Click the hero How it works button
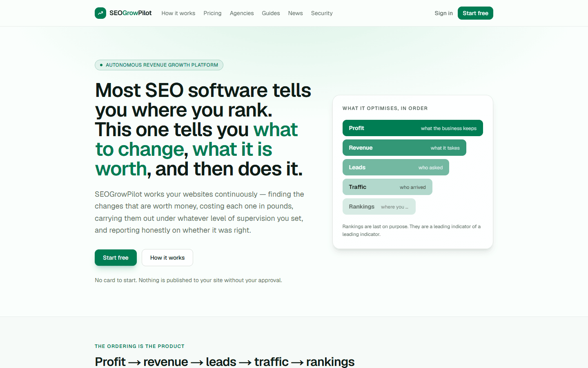588x368 pixels. click(x=167, y=258)
